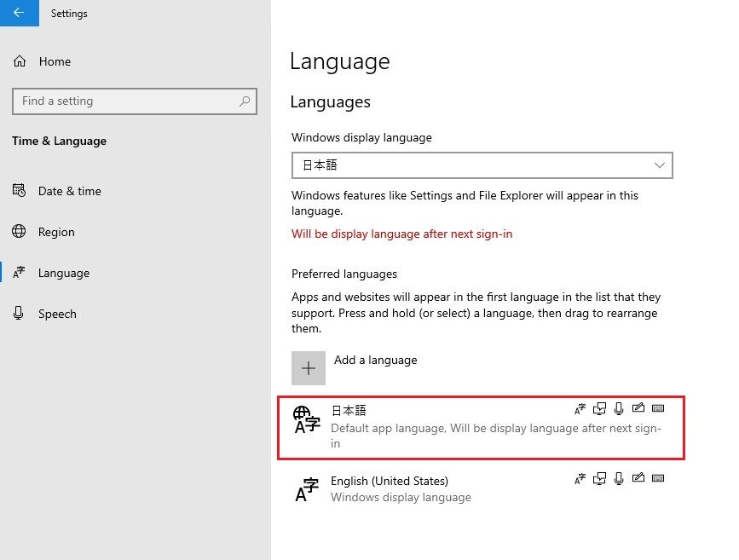Click the Region globe icon
Image resolution: width=739 pixels, height=560 pixels.
(19, 231)
